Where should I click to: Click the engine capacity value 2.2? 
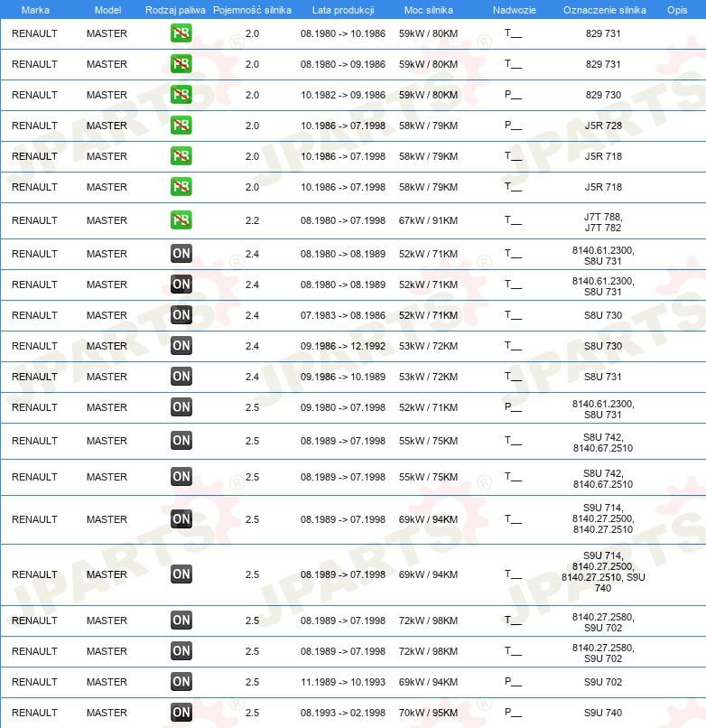(252, 220)
